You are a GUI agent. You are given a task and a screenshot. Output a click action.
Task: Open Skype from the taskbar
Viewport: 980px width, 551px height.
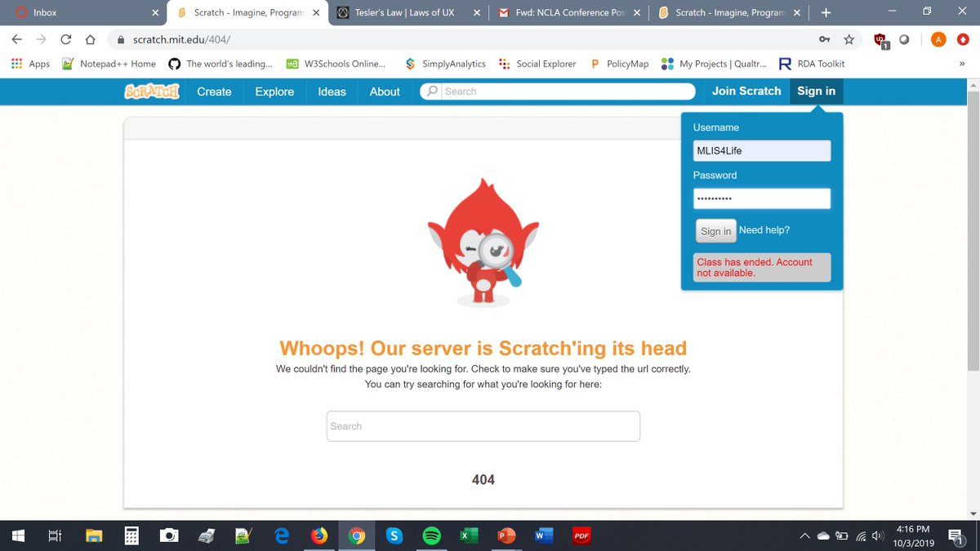[394, 535]
